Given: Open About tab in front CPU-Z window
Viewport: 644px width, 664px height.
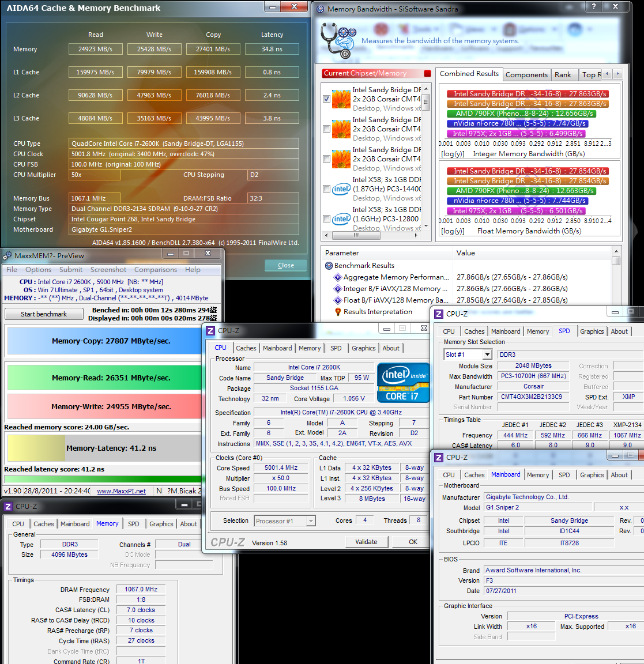Looking at the screenshot, I should [x=391, y=348].
